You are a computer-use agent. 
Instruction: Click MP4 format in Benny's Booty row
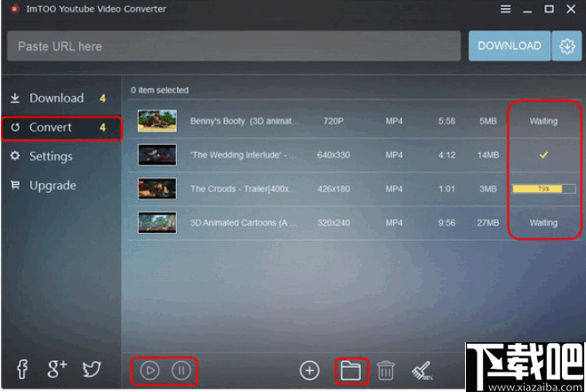tap(394, 121)
